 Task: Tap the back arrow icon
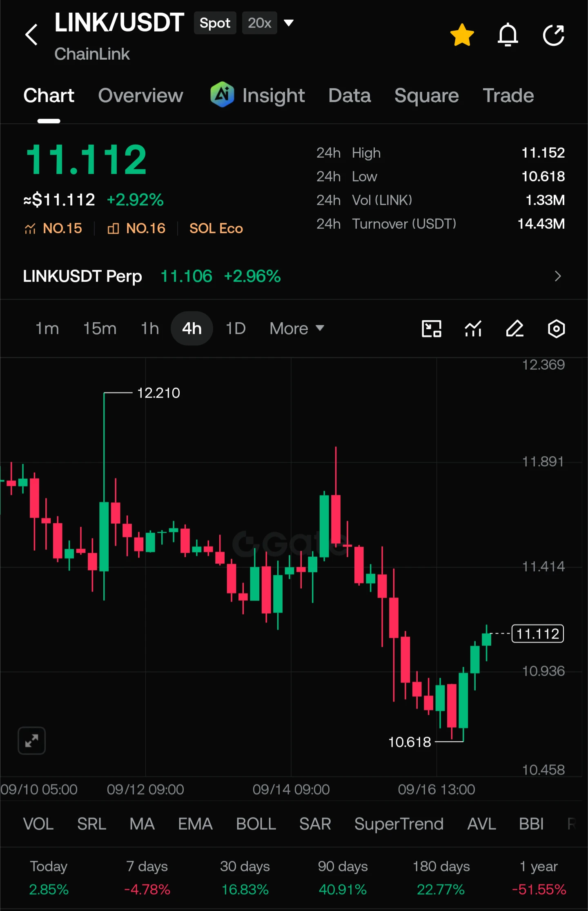[31, 34]
